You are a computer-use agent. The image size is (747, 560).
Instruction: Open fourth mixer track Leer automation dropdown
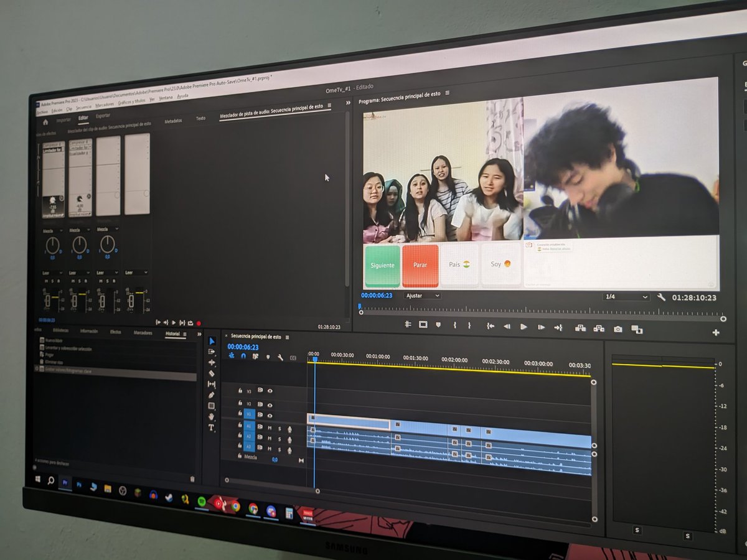click(x=136, y=273)
